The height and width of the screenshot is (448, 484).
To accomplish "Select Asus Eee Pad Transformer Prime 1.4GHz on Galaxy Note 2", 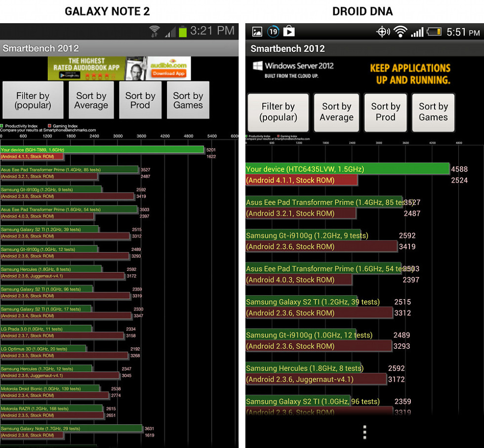I will tap(70, 173).
